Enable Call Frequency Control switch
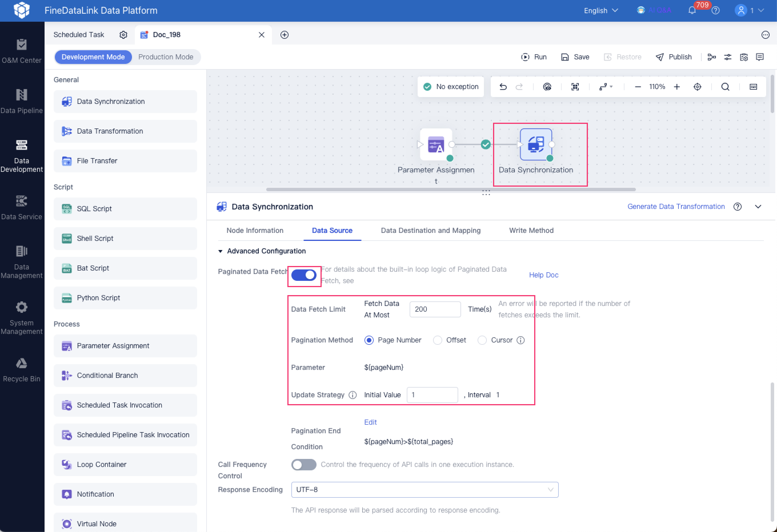The height and width of the screenshot is (532, 777). click(x=304, y=465)
